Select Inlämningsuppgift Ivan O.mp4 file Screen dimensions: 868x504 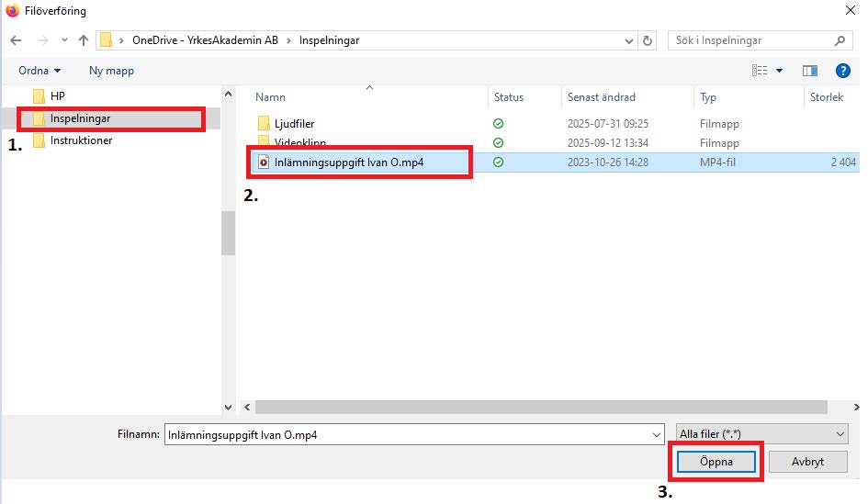[349, 162]
